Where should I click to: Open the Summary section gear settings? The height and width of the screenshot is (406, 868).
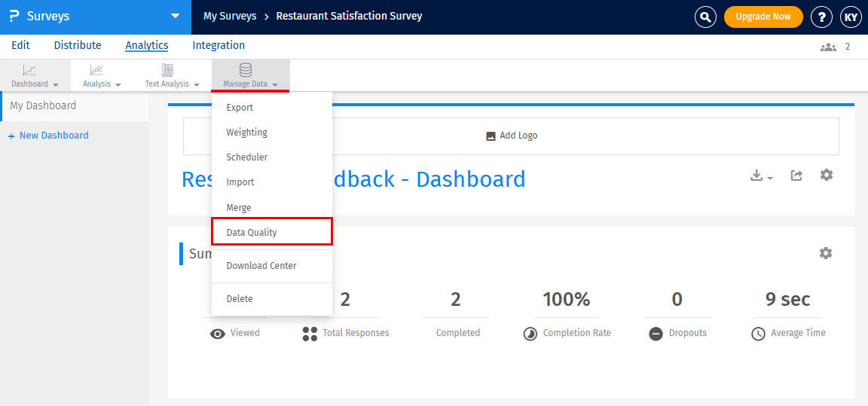point(826,253)
